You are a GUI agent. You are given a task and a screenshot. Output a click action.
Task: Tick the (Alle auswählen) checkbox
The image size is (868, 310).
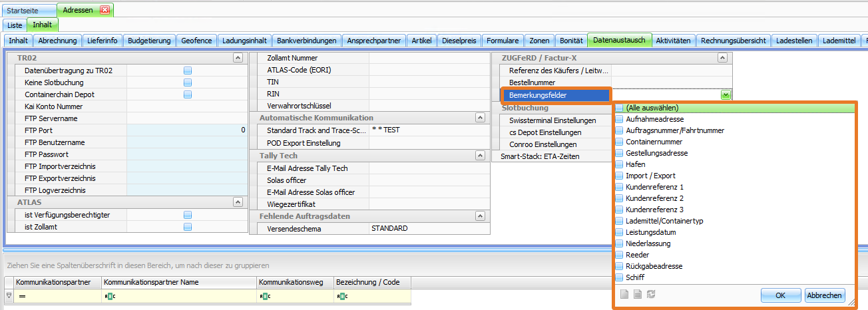619,108
